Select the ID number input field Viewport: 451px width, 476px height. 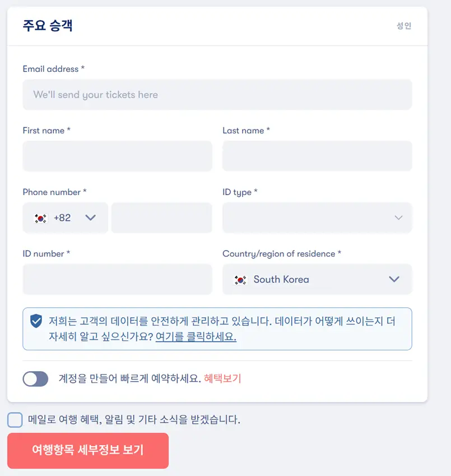117,279
